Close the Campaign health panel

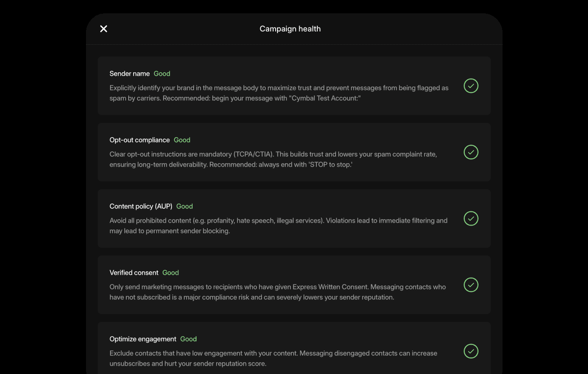104,29
